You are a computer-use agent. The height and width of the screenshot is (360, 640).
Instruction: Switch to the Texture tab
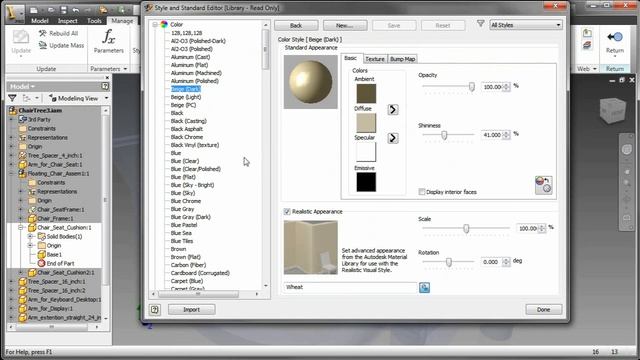(375, 59)
